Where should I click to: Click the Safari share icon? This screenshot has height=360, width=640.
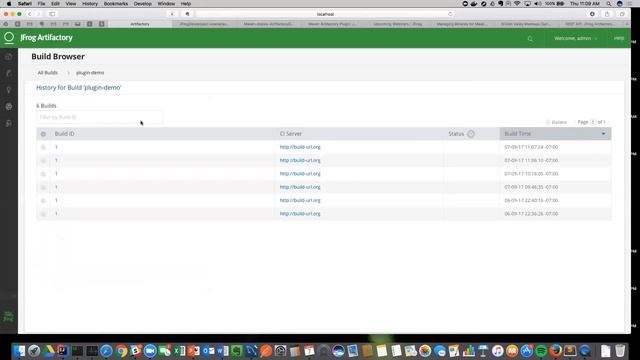click(x=607, y=14)
